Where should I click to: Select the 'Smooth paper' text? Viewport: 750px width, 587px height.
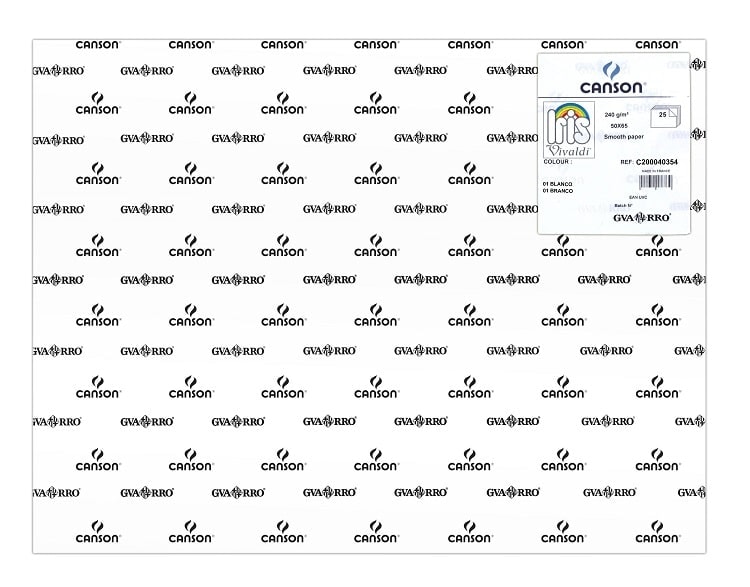coord(624,137)
